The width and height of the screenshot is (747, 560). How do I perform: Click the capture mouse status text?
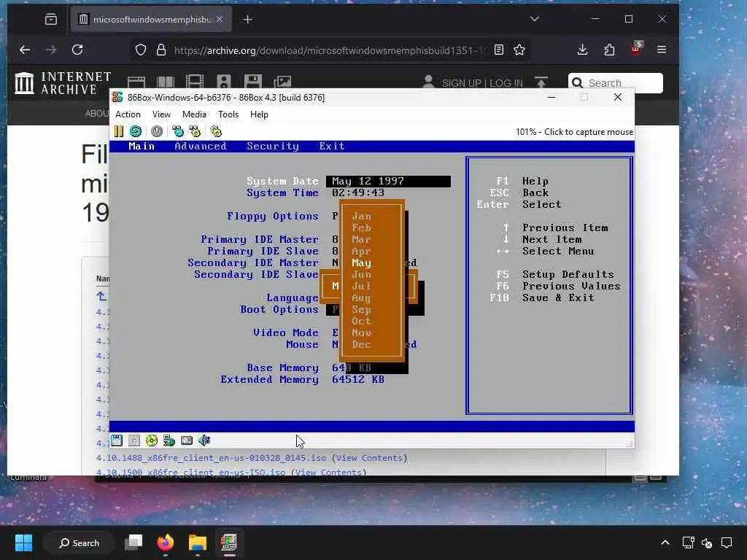coord(574,132)
